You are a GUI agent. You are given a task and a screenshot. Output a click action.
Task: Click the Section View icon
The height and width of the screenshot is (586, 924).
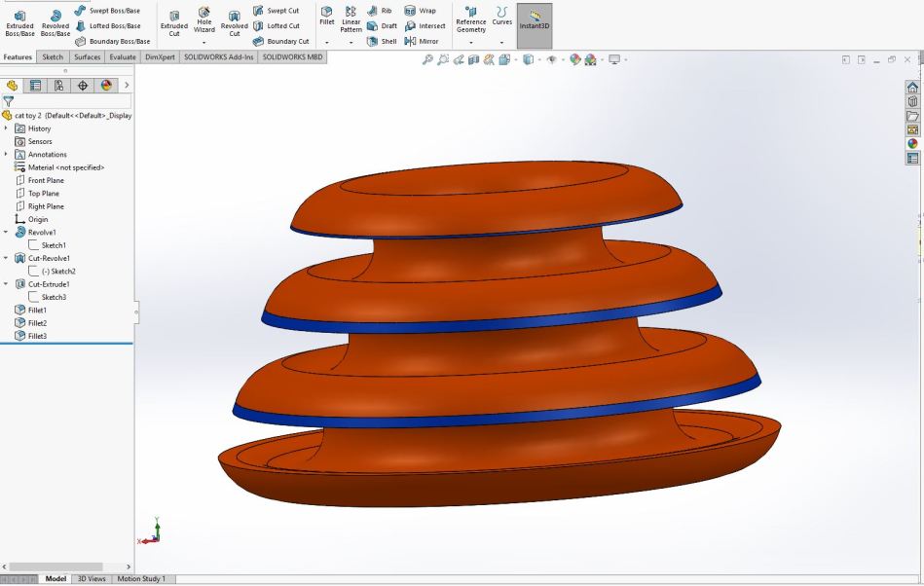tap(473, 59)
